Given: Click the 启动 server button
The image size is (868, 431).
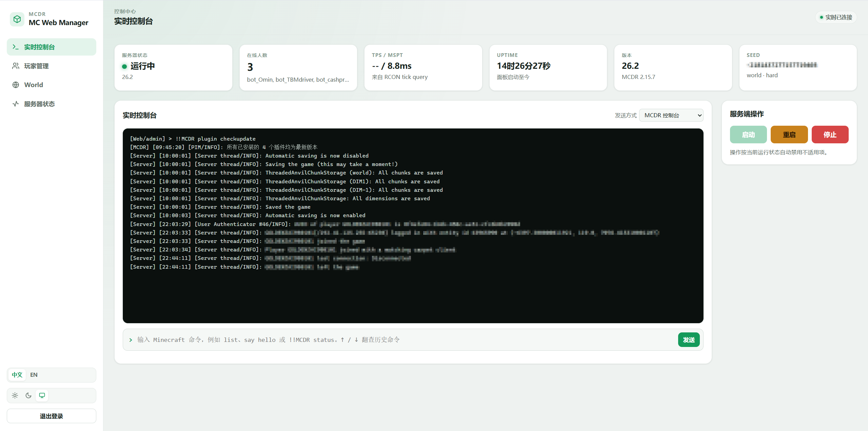Looking at the screenshot, I should (748, 135).
